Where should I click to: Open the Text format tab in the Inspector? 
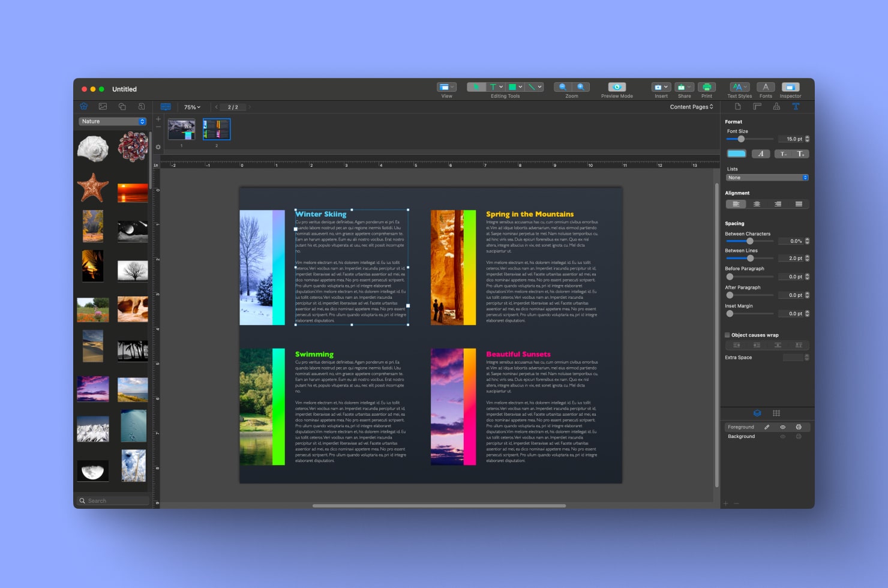(x=796, y=107)
